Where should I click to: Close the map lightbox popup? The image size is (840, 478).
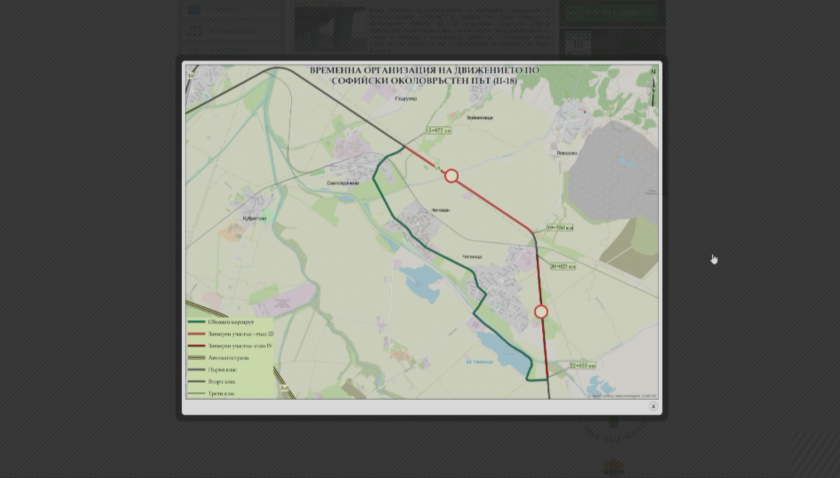click(x=653, y=406)
